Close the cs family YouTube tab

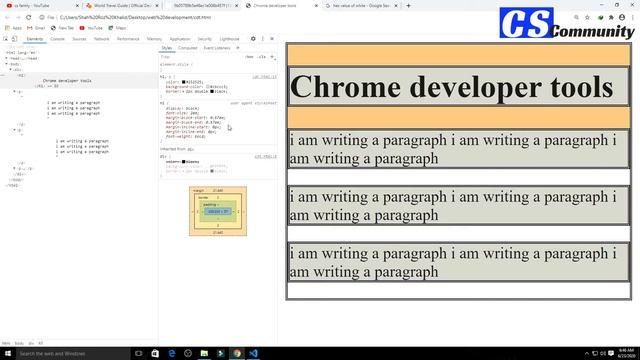77,6
